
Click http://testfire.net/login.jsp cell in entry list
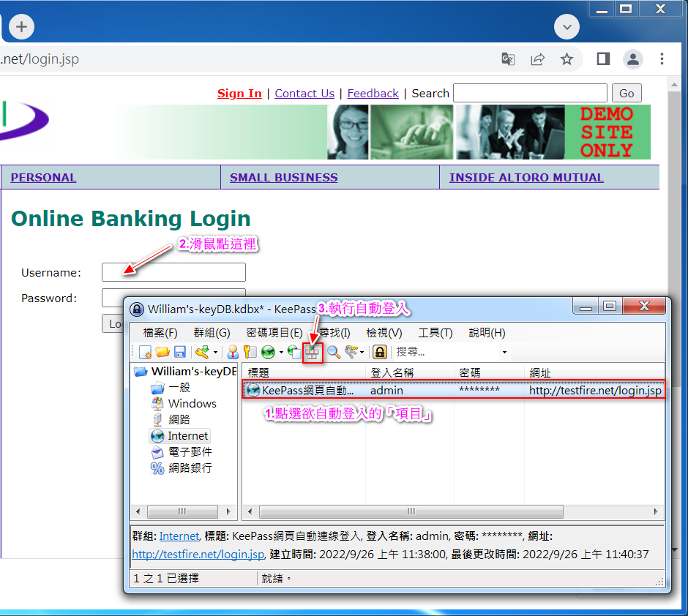[x=595, y=390]
